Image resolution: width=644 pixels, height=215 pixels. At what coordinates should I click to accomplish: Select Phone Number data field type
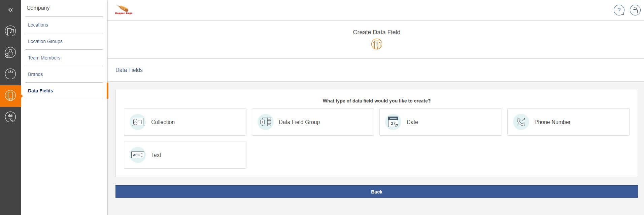[568, 122]
